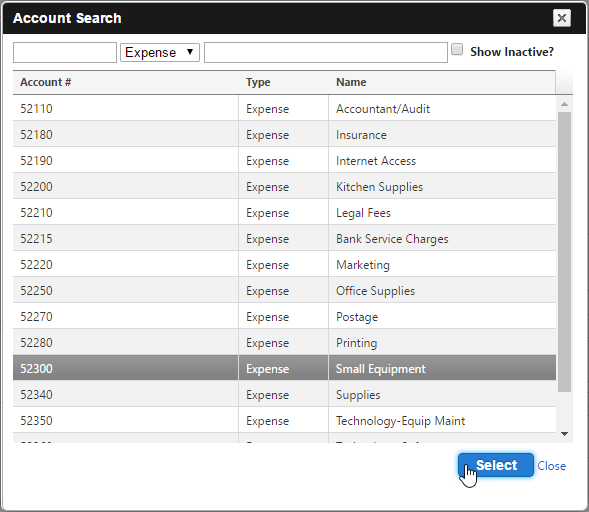Focus the account name search field
589x512 pixels.
point(326,52)
